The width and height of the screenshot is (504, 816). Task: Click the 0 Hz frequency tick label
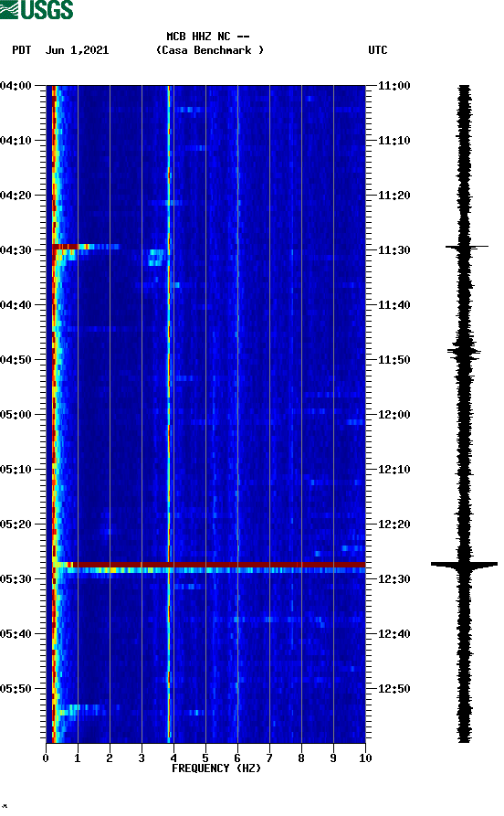tap(46, 758)
